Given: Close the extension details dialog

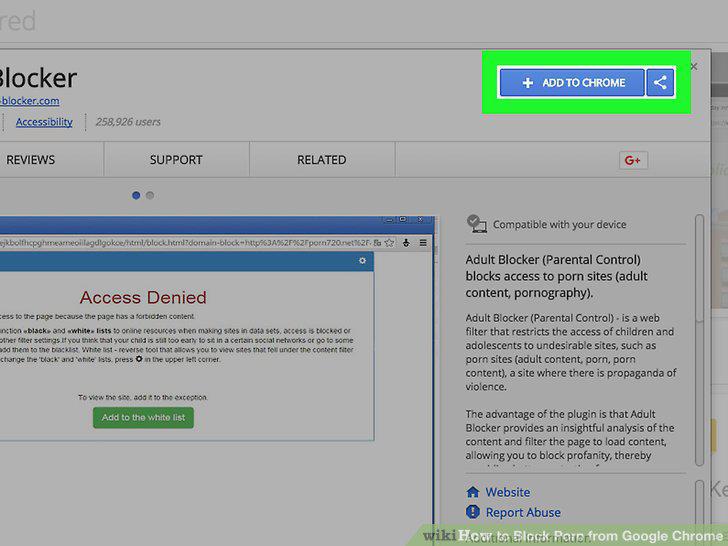Looking at the screenshot, I should point(694,66).
